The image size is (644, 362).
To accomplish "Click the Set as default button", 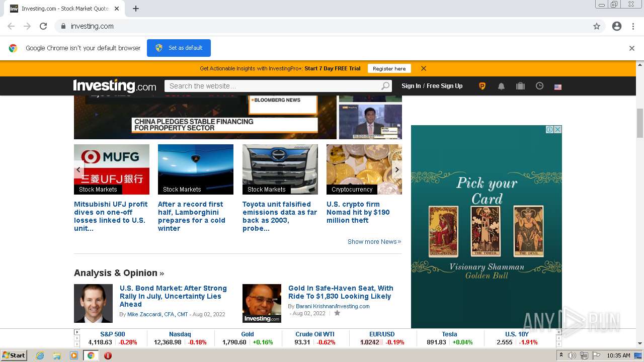I will coord(179,48).
